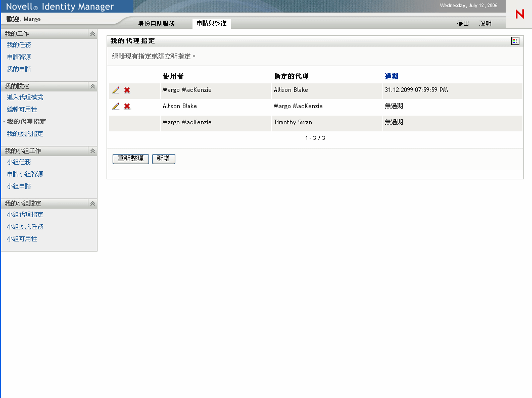Click the 指定的代理 column header
Viewport: 532px width, 398px height.
coord(291,76)
